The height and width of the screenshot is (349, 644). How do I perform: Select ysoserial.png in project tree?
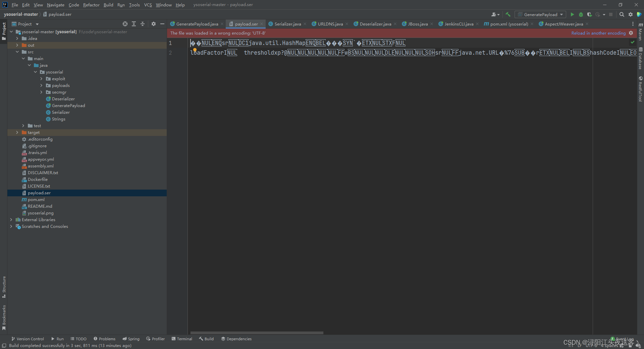pyautogui.click(x=41, y=213)
